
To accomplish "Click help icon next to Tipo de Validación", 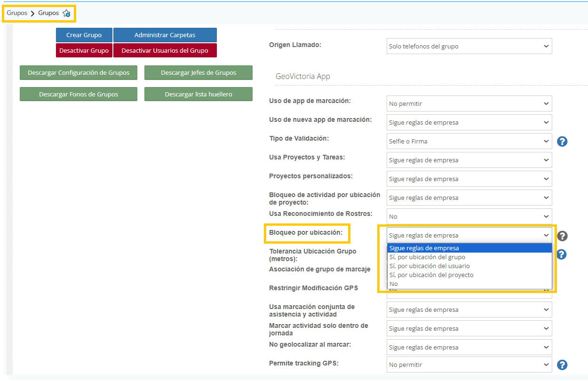I will point(562,141).
